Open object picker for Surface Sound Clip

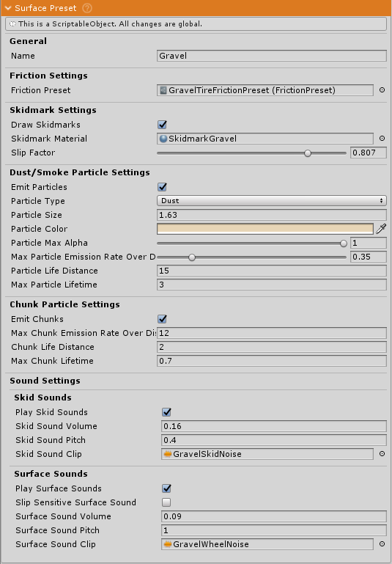382,544
